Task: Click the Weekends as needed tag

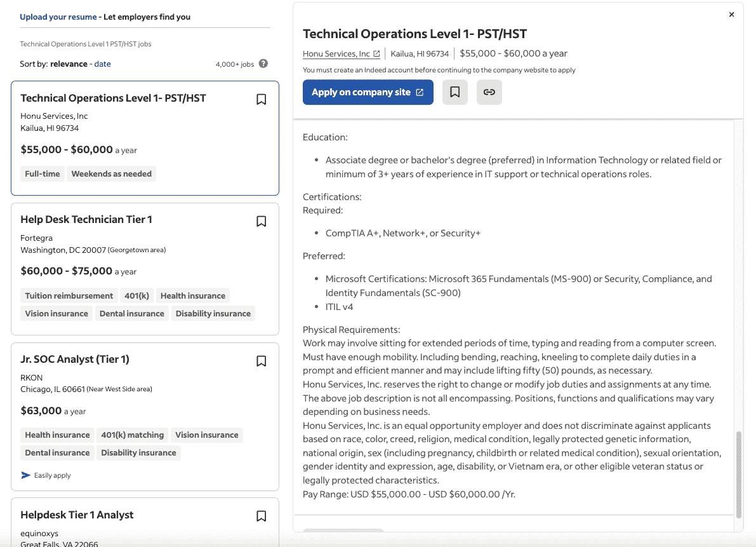Action: click(x=111, y=173)
